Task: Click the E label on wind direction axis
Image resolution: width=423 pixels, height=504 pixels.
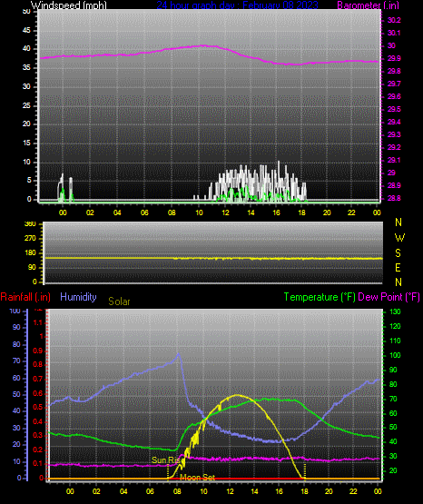Action: 398,267
